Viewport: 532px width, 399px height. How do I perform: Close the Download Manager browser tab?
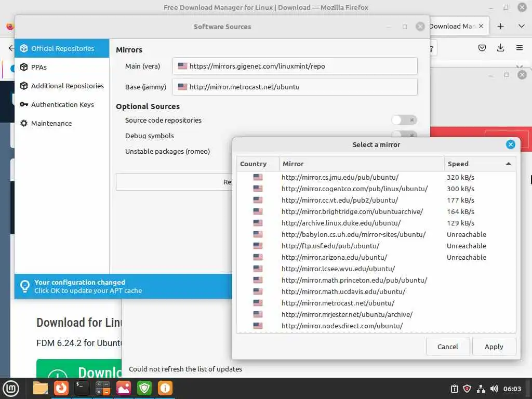[481, 26]
